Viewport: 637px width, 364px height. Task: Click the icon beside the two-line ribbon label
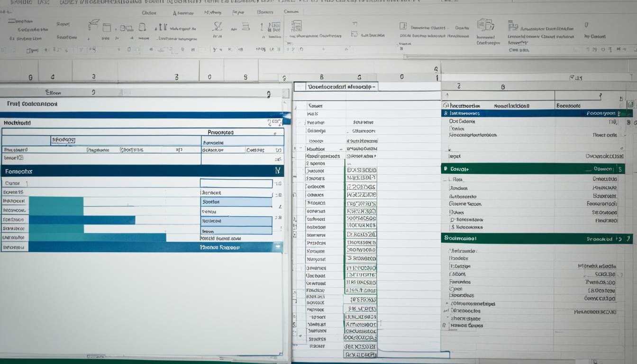(512, 26)
